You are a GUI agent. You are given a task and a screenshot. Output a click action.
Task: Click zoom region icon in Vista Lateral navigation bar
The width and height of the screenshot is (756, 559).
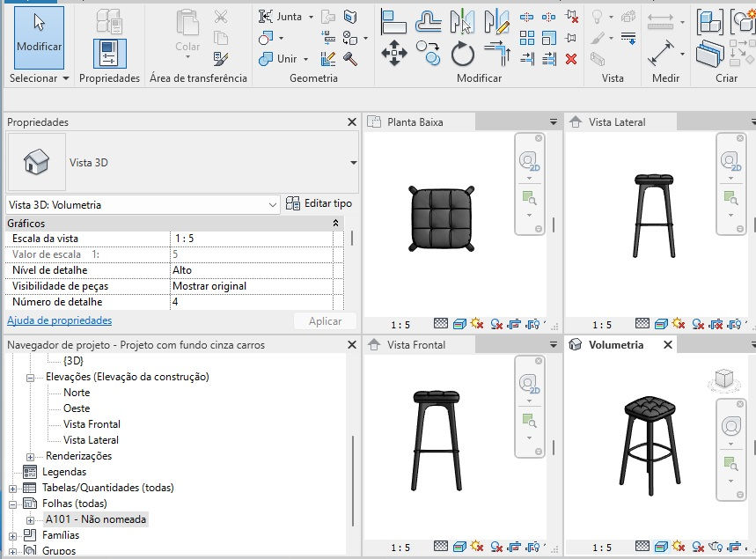pos(731,198)
